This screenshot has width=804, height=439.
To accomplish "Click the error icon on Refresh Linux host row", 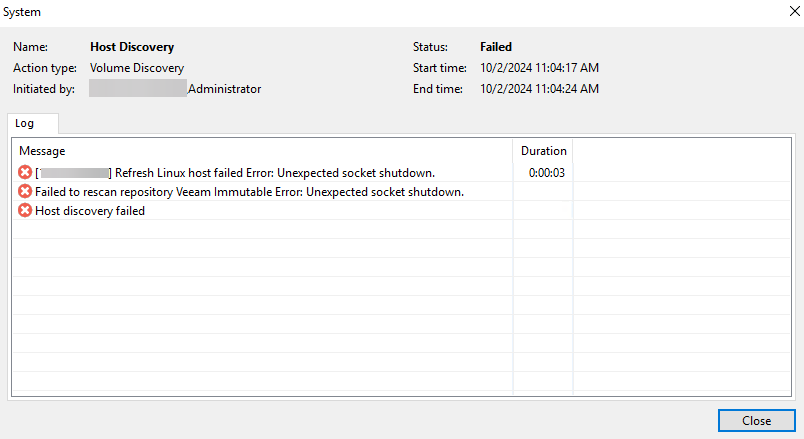I will (25, 173).
